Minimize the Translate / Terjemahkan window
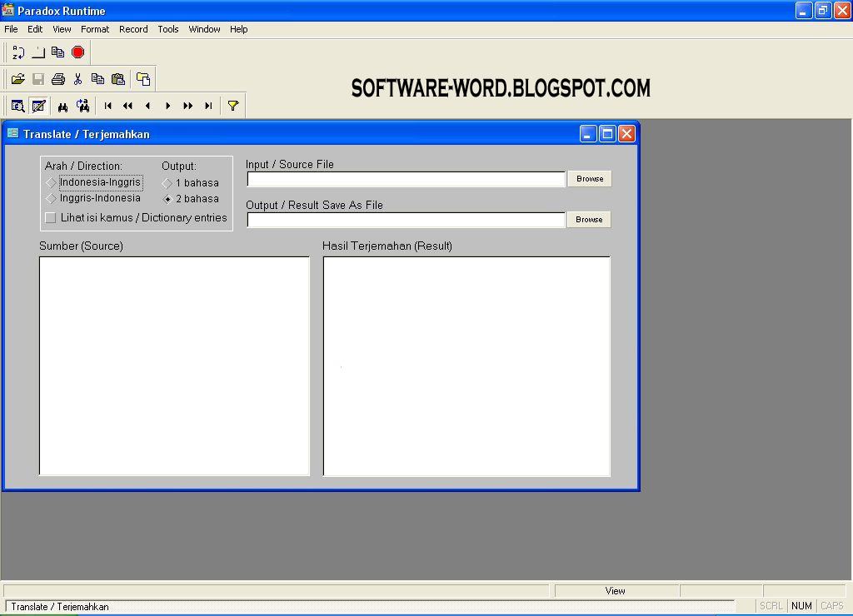 [587, 134]
